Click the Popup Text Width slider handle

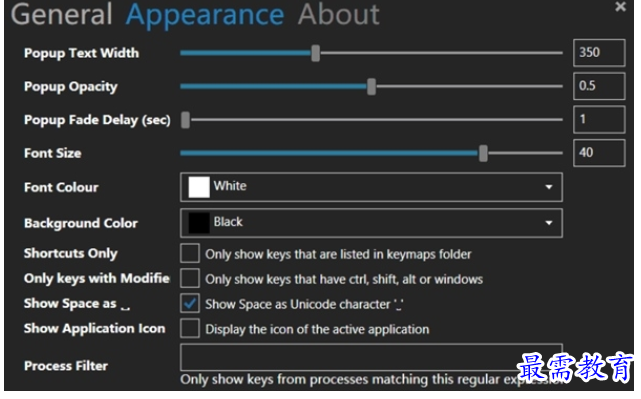point(315,53)
